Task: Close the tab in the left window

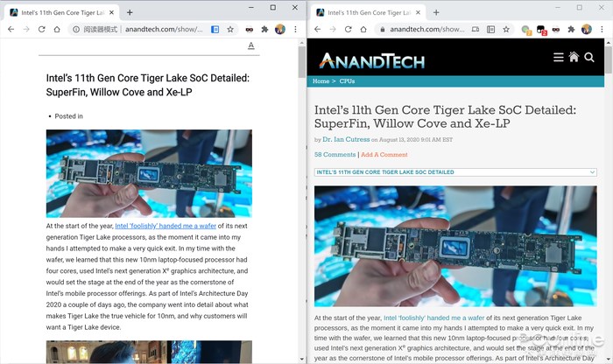Action: (x=111, y=12)
